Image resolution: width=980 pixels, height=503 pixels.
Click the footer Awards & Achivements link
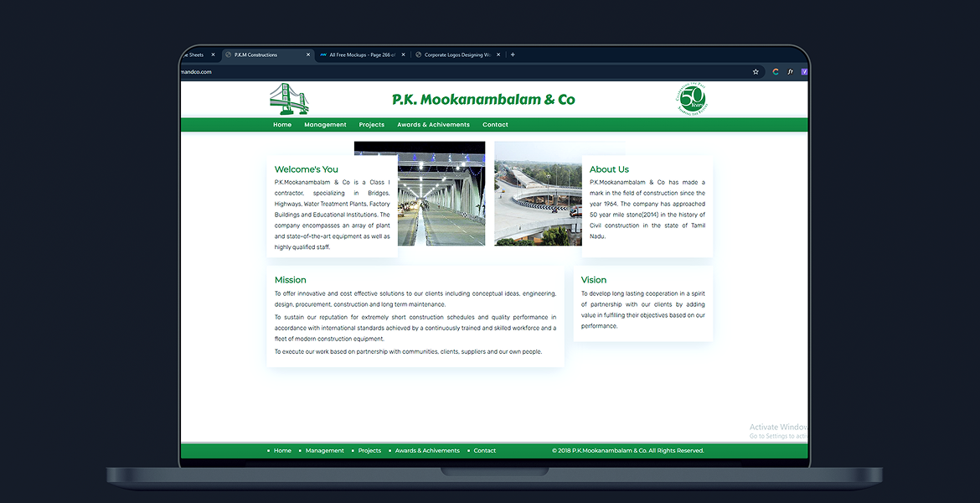pyautogui.click(x=427, y=451)
